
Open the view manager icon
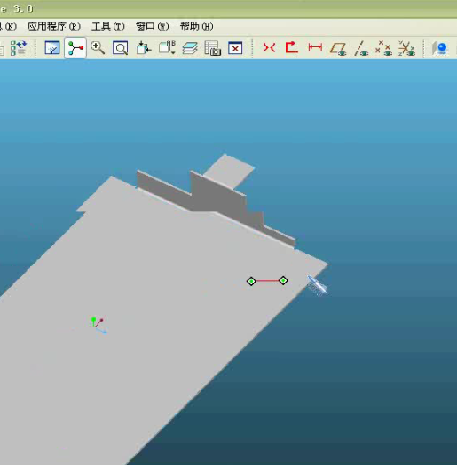(x=212, y=48)
